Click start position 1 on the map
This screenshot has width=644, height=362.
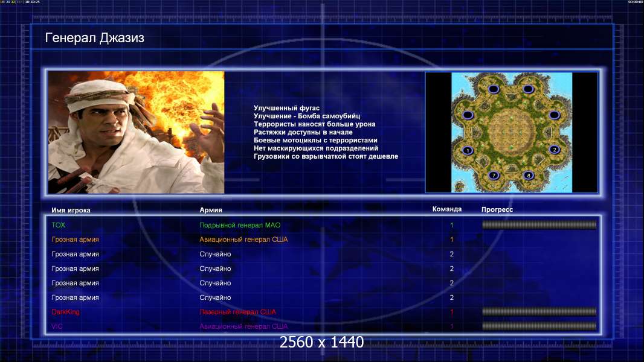pos(467,150)
